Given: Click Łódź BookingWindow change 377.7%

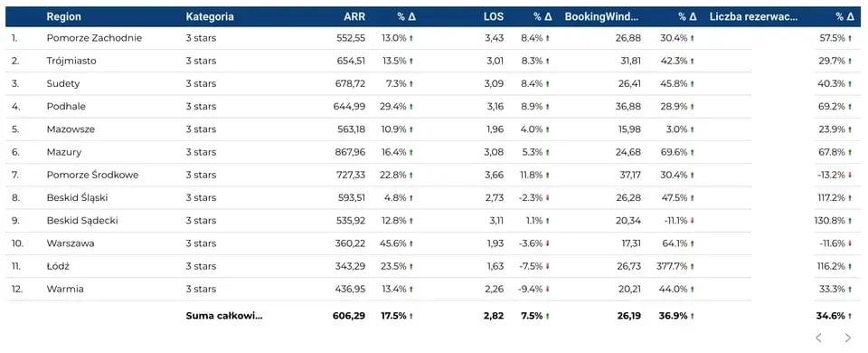Looking at the screenshot, I should click(x=672, y=266).
